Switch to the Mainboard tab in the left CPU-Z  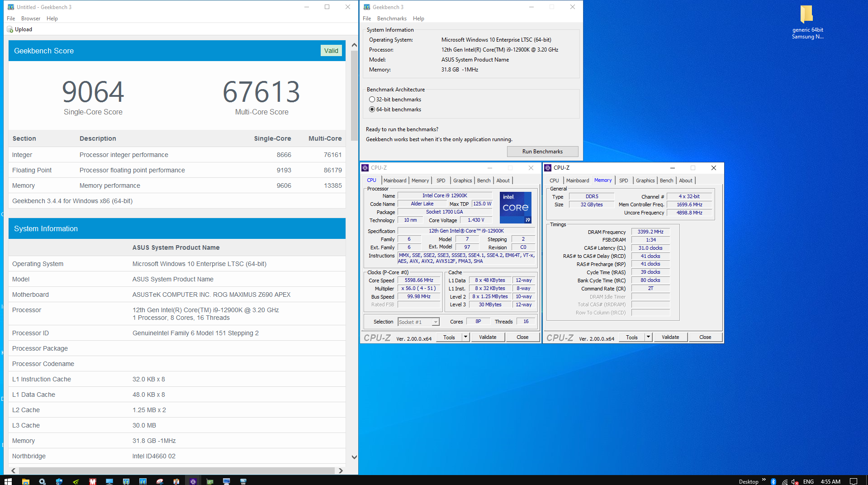tap(395, 181)
